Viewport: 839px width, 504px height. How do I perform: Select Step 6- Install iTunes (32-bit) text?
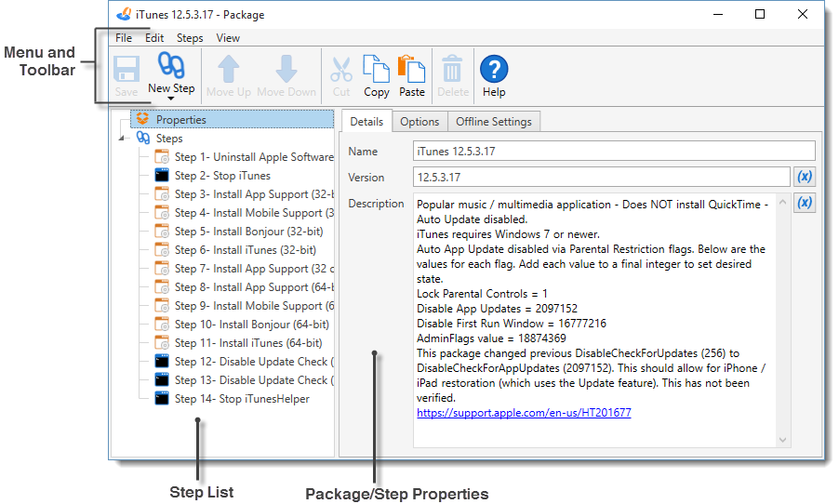(x=245, y=250)
